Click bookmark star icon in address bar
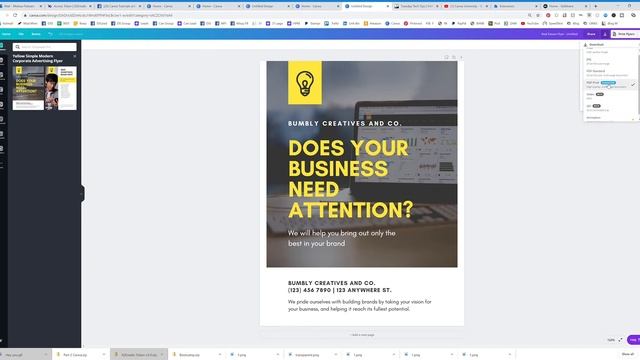This screenshot has height=360, width=640. click(538, 15)
